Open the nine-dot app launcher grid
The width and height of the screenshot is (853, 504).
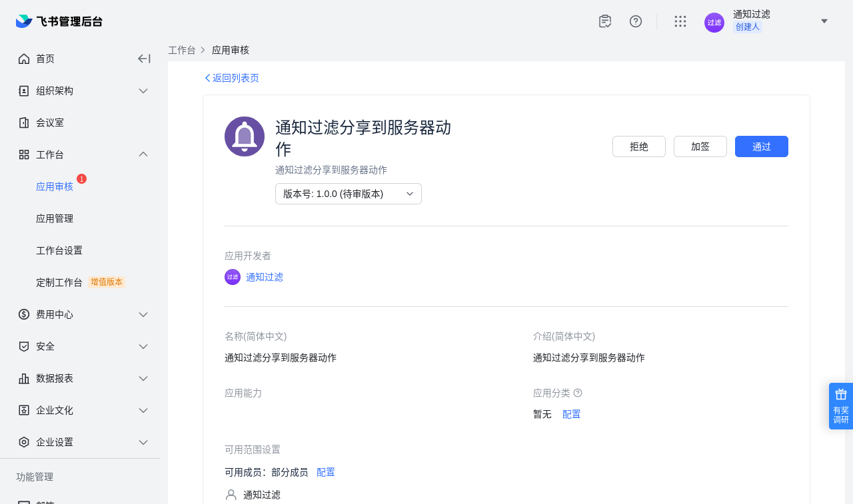click(680, 21)
